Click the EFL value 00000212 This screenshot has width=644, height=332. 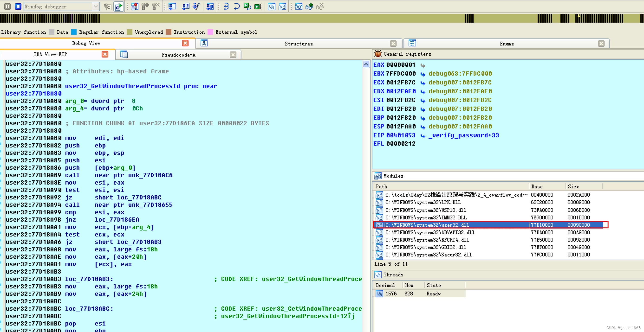click(401, 144)
